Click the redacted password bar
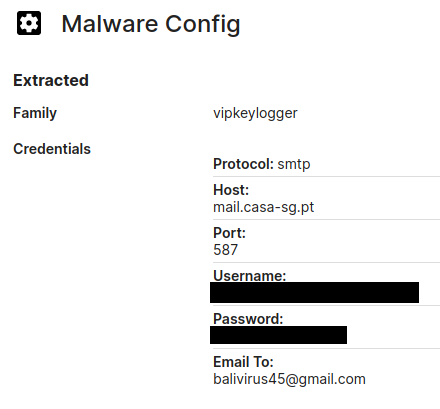Screen dimensions: 440x409 point(278,335)
